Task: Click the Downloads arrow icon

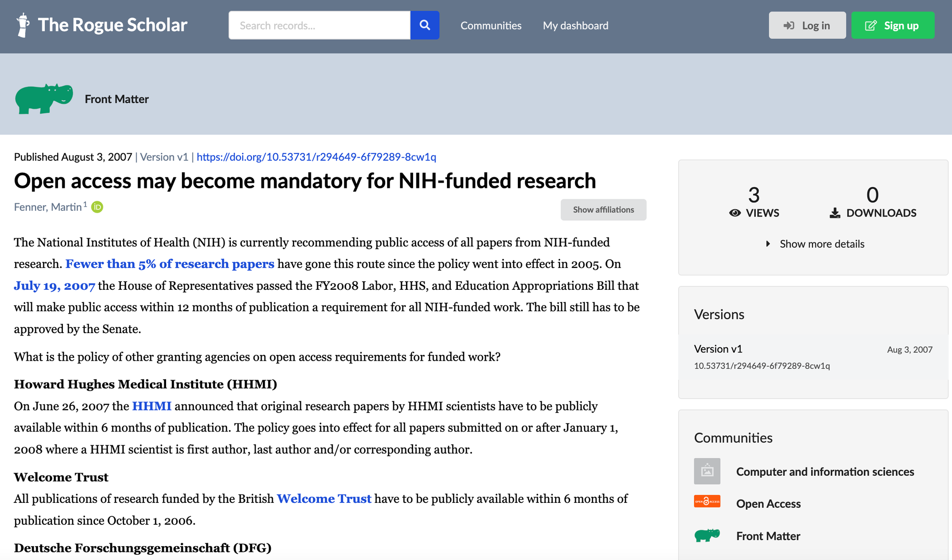Action: tap(835, 213)
